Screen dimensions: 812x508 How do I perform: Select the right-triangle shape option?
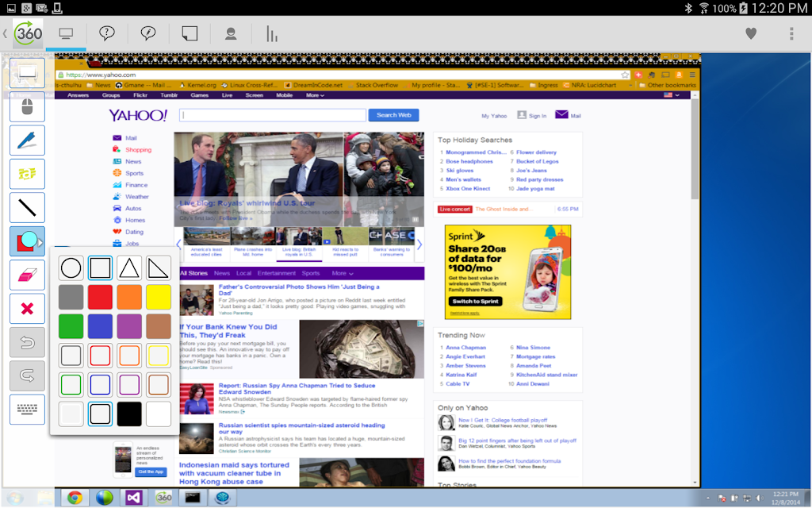158,268
